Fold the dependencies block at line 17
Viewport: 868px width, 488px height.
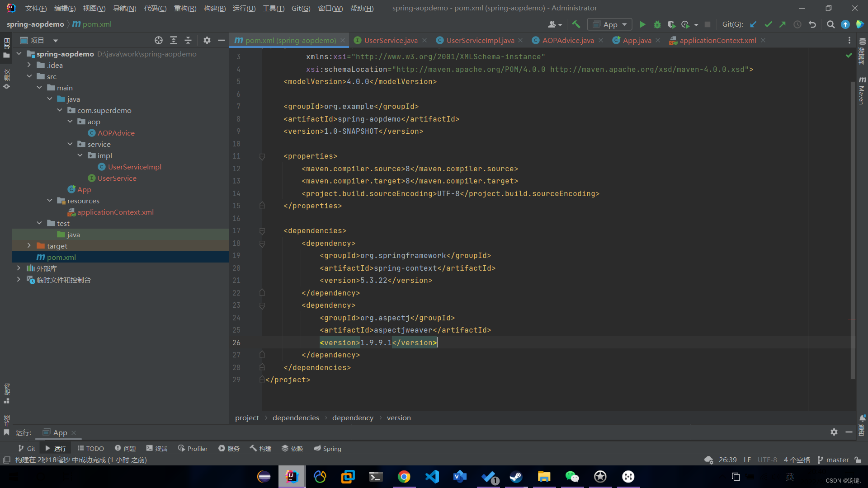pyautogui.click(x=262, y=231)
